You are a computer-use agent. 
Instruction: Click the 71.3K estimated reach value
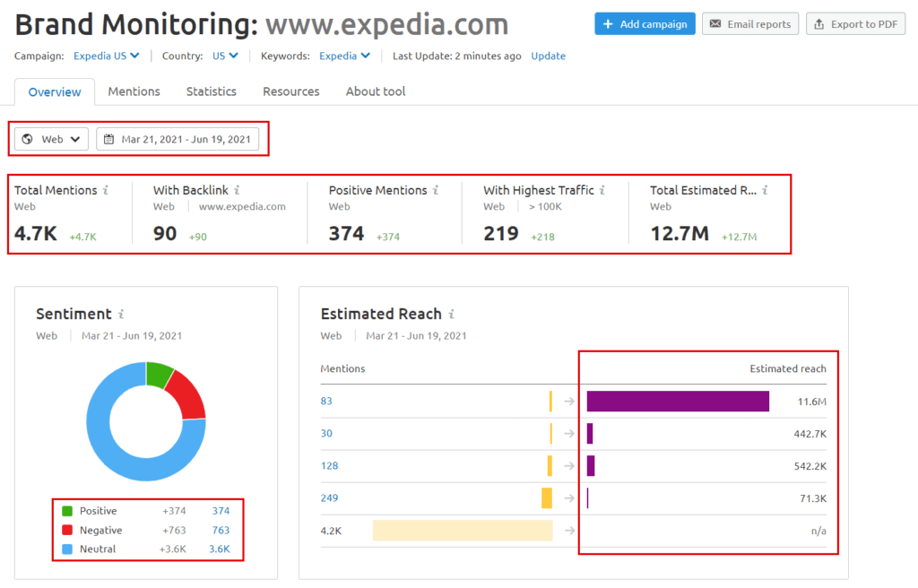click(x=813, y=498)
